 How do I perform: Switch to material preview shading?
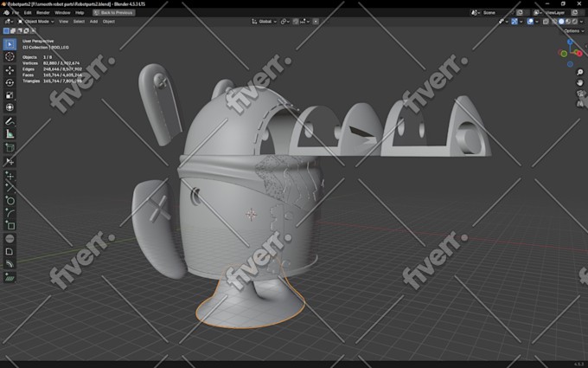click(568, 22)
